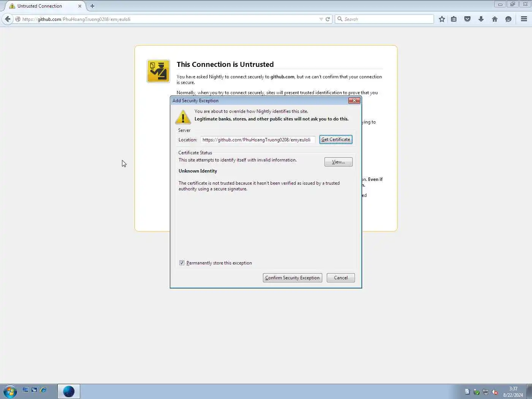This screenshot has width=532, height=399.
Task: Click the Pocket icon in toolbar
Action: click(467, 19)
